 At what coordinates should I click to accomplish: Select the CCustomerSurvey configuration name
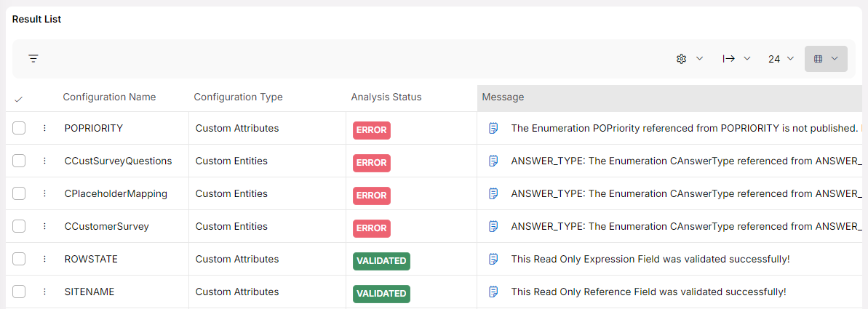point(106,226)
